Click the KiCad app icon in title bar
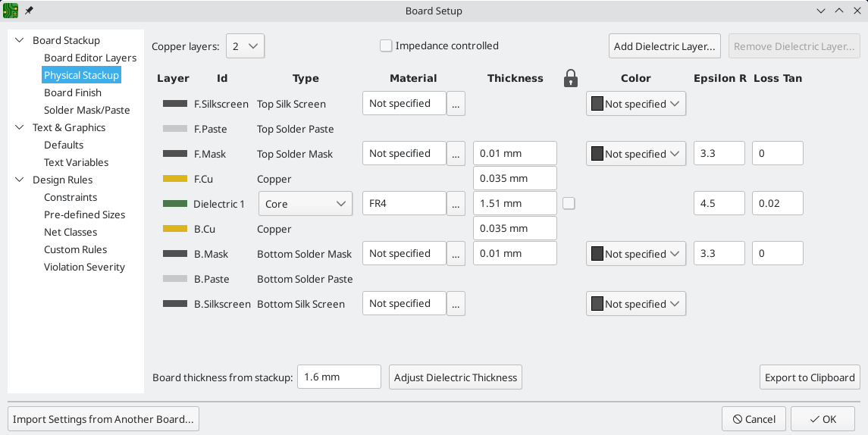 (11, 11)
